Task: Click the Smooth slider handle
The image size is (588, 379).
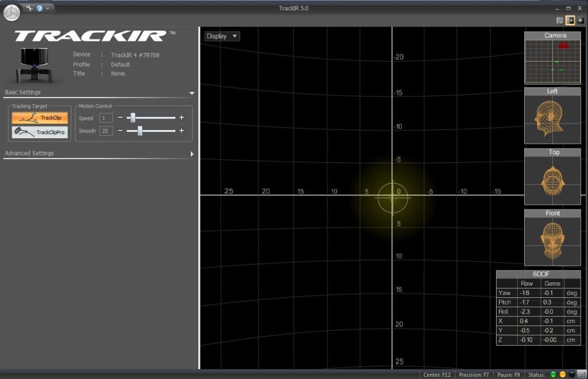Action: 140,131
